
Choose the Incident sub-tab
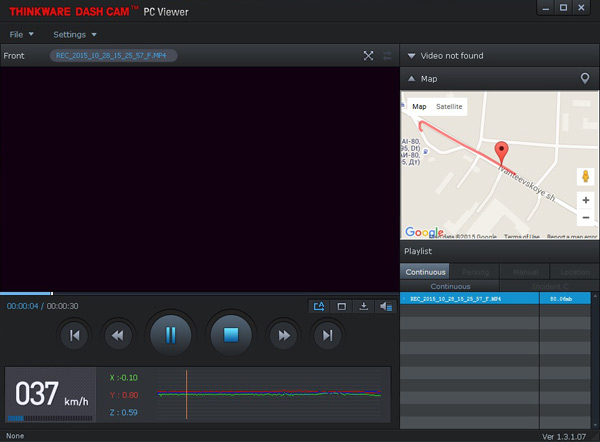tap(550, 286)
